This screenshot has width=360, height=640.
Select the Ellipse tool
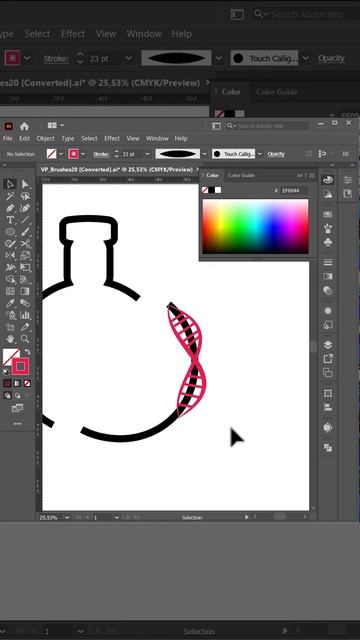click(x=10, y=232)
